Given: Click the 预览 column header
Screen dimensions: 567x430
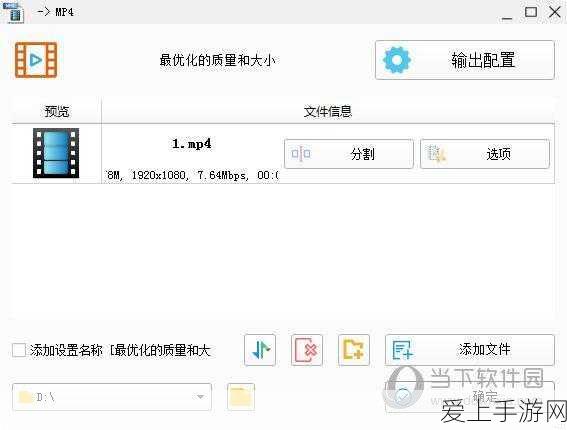Looking at the screenshot, I should [57, 111].
